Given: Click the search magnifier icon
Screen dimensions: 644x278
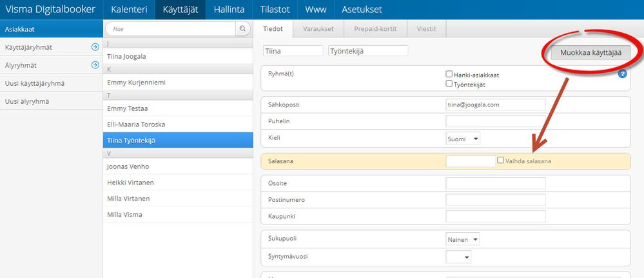Looking at the screenshot, I should (x=242, y=29).
